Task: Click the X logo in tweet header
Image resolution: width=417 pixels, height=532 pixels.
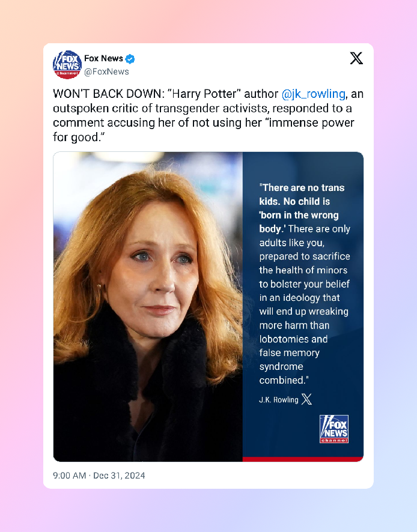Action: coord(356,58)
